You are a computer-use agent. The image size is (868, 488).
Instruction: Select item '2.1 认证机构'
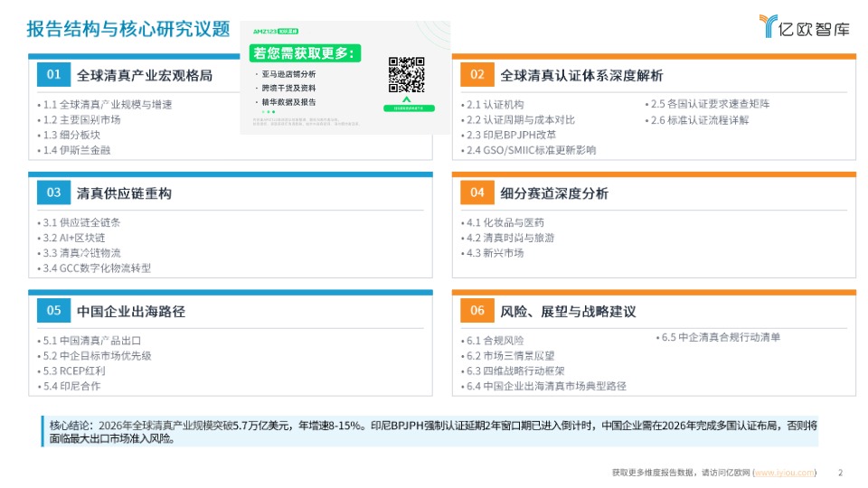click(495, 105)
